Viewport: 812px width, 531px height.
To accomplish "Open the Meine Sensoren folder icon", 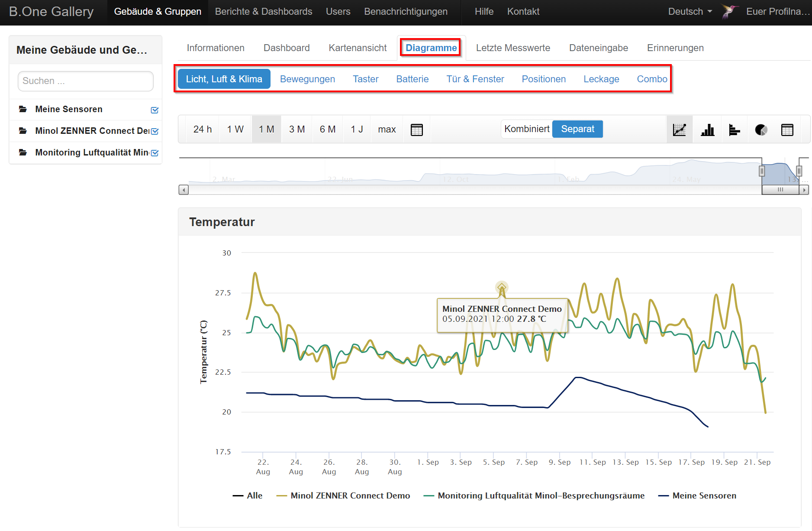I will (x=23, y=109).
